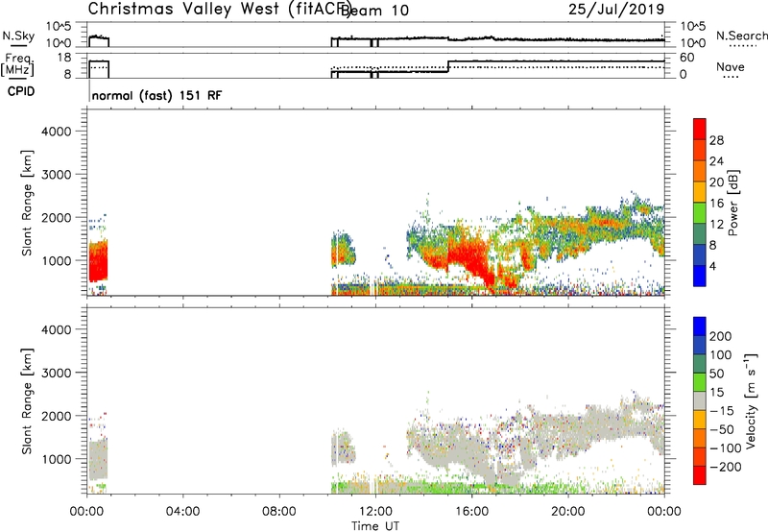The image size is (768, 532).
Task: Click the gray segment of velocity colorbar
Action: [700, 400]
